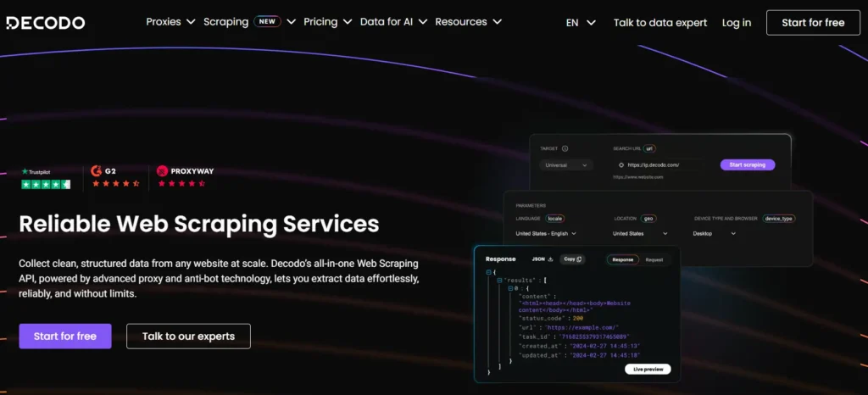
Task: Expand the Proxies menu
Action: tap(170, 22)
